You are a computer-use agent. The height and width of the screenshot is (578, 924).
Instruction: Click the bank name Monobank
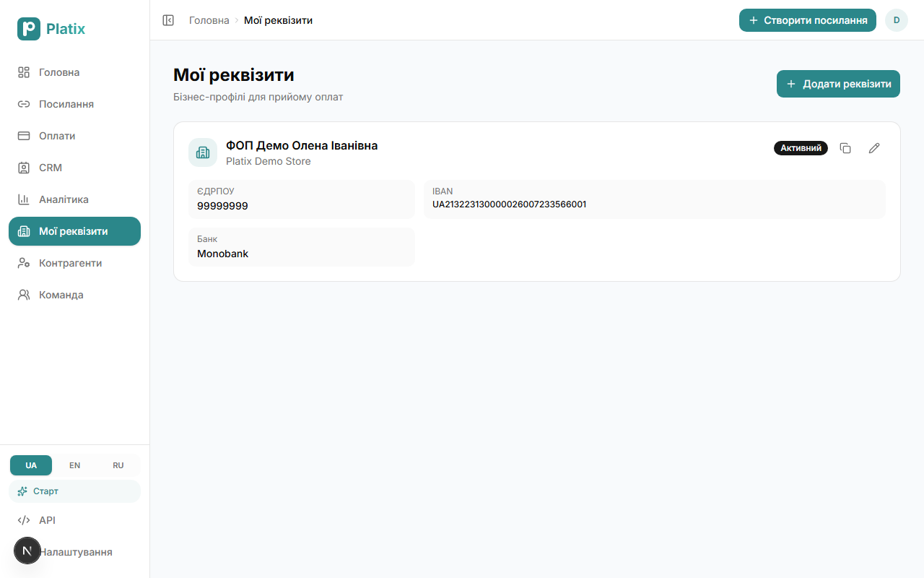point(222,254)
